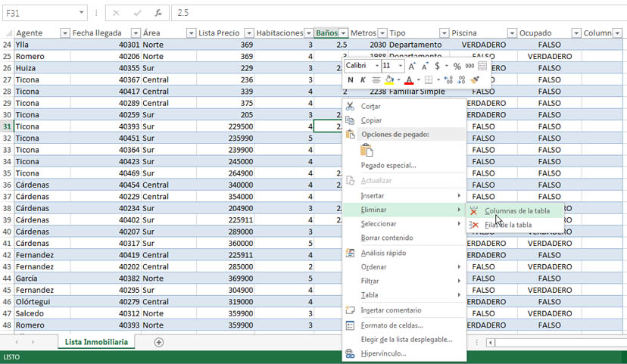627x364 pixels.
Task: Toggle bold (N) in the mini toolbar
Action: pos(350,79)
